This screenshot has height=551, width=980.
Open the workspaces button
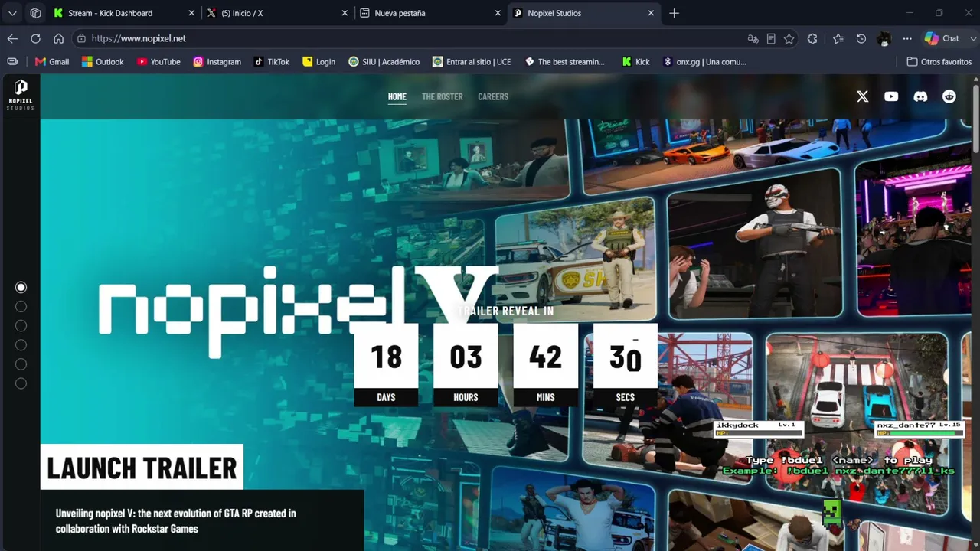coord(35,13)
